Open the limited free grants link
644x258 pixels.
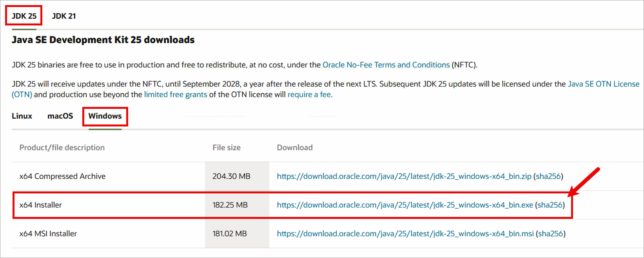(x=175, y=95)
